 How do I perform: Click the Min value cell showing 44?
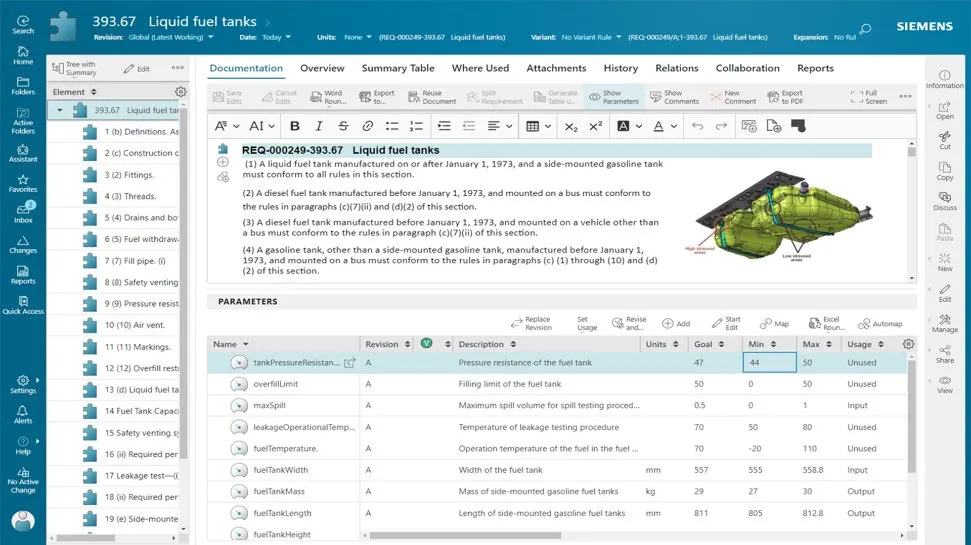tap(768, 363)
